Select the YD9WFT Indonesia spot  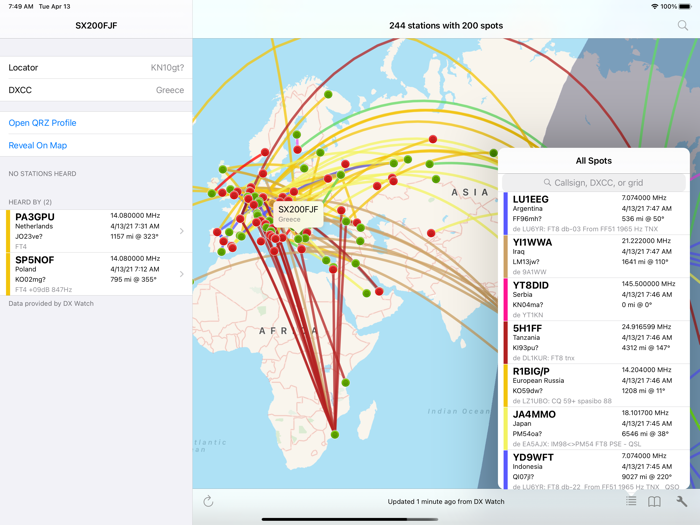(596, 469)
